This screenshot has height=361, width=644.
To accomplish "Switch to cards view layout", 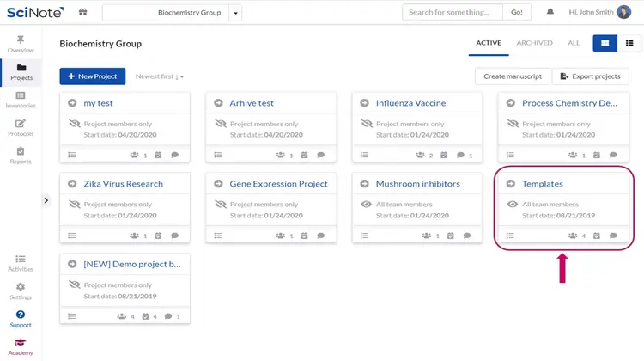I will (605, 43).
